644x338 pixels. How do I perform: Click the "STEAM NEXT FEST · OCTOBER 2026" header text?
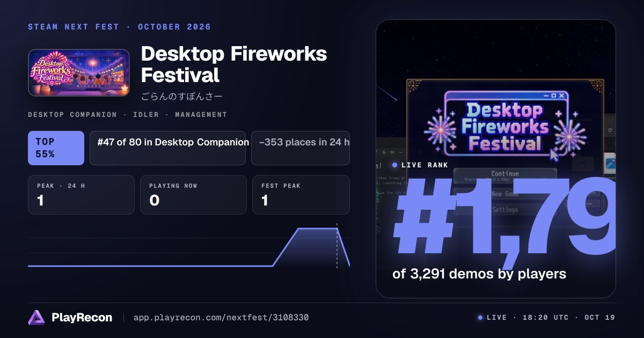(x=119, y=27)
